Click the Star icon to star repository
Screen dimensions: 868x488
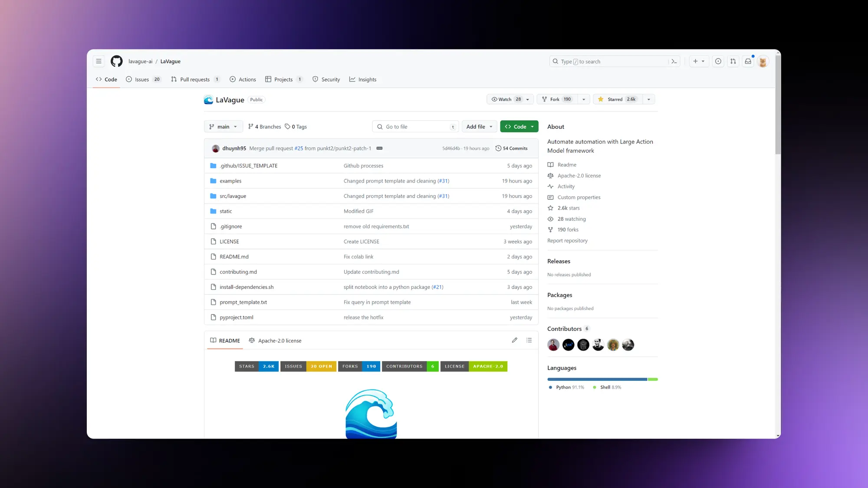(600, 99)
